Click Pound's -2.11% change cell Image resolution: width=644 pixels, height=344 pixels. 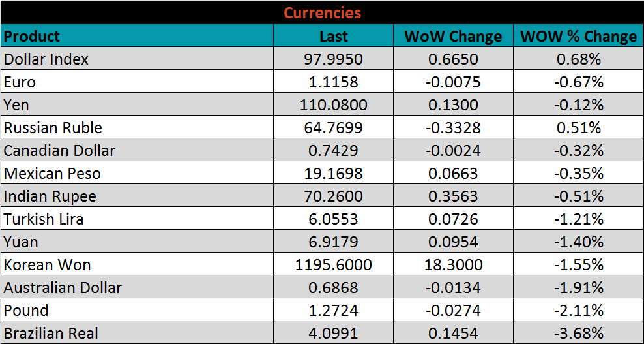578,311
